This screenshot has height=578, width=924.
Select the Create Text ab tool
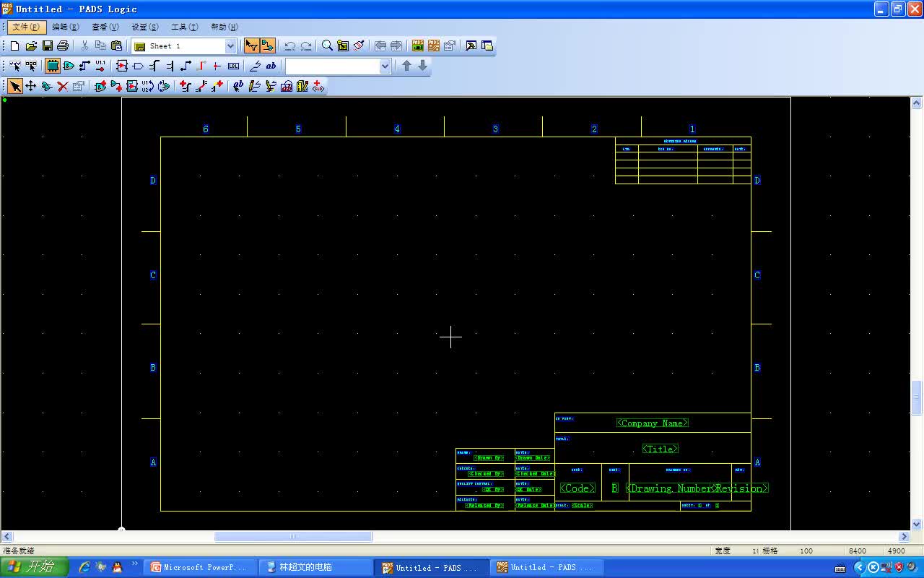coord(238,86)
